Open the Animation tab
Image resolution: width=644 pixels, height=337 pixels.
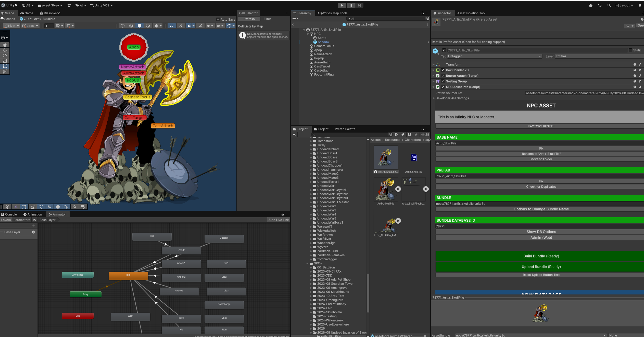point(33,214)
